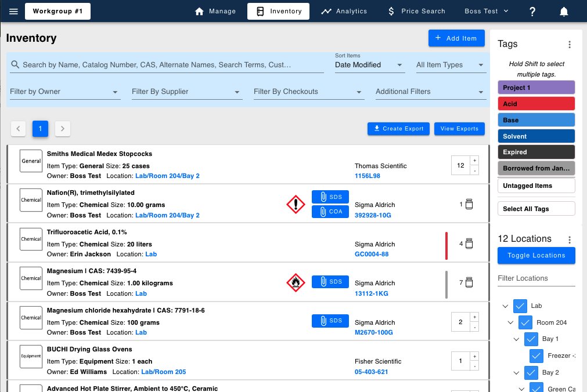Open the COA attachment for Nafion
The width and height of the screenshot is (587, 392).
tap(330, 212)
